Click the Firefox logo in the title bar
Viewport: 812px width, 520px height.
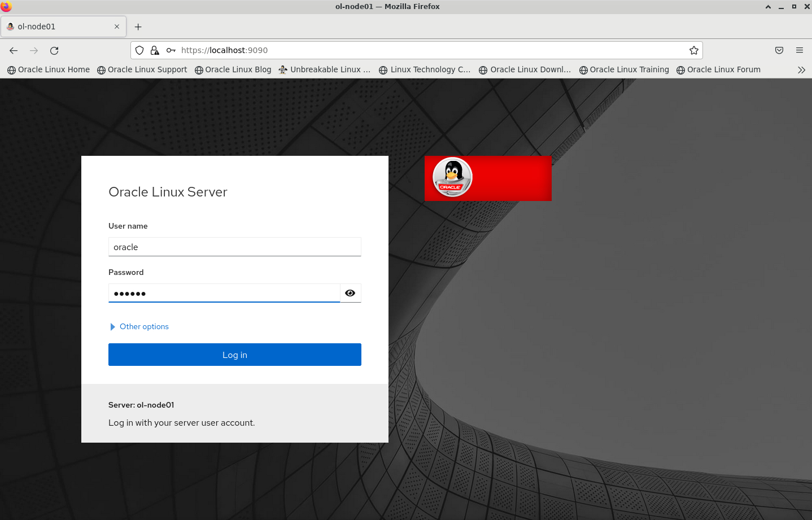point(6,6)
